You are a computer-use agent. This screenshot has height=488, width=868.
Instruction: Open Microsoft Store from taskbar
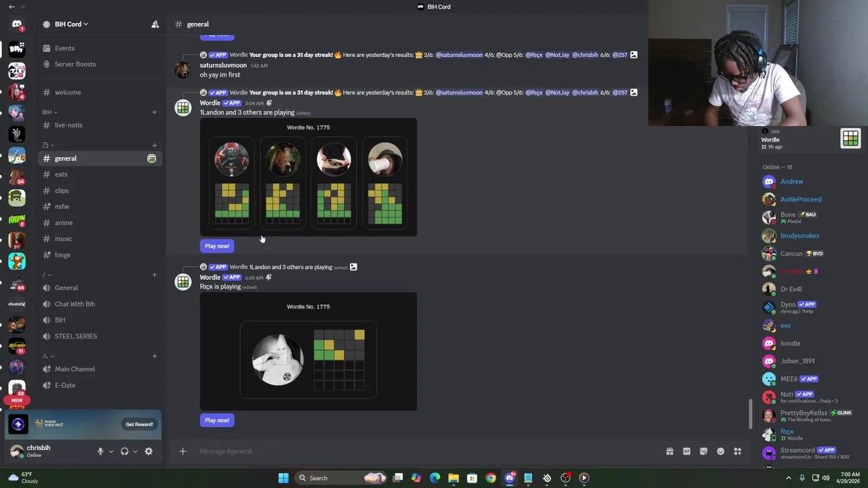472,478
